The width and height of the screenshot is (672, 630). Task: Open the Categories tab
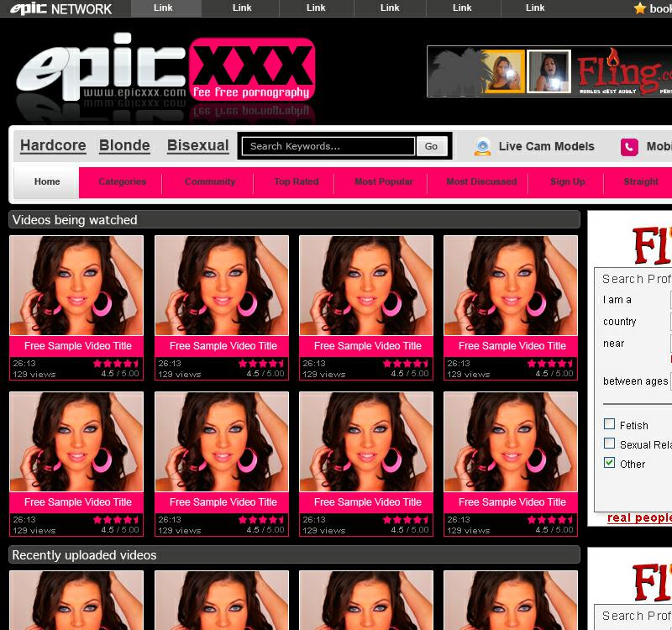tap(122, 181)
